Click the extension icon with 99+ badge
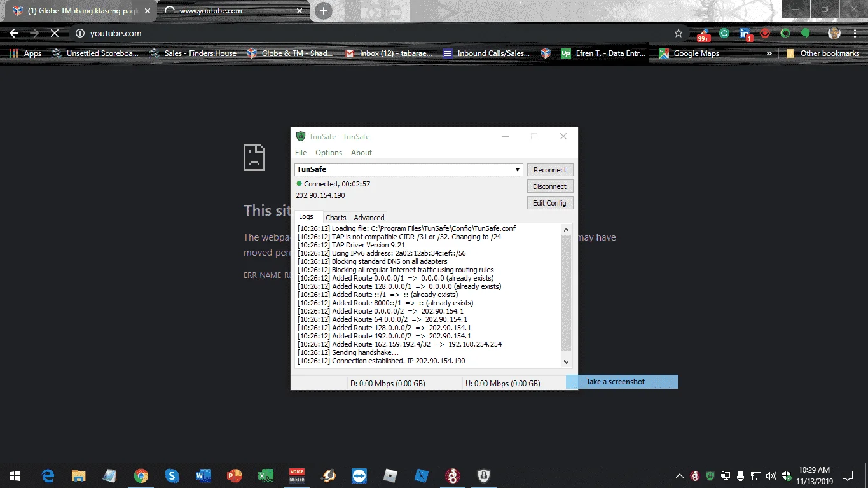The width and height of the screenshot is (868, 488). coord(703,34)
